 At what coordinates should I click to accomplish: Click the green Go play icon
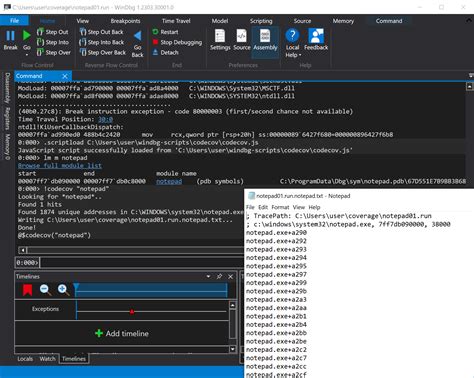pos(27,35)
